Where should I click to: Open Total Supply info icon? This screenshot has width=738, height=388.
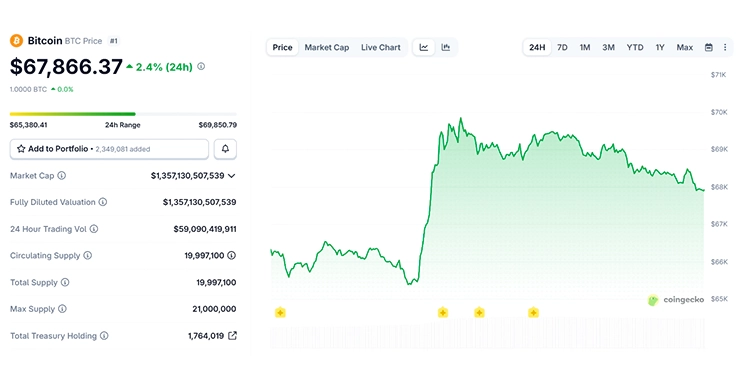[65, 282]
